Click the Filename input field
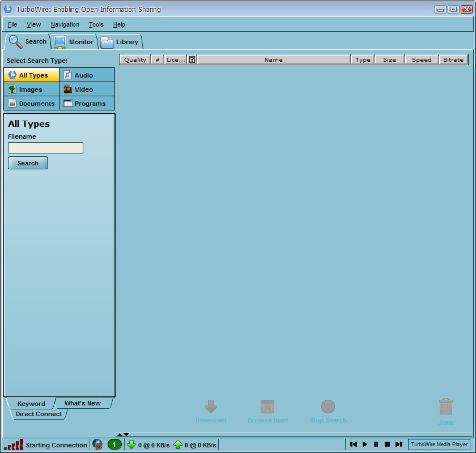 pos(45,148)
